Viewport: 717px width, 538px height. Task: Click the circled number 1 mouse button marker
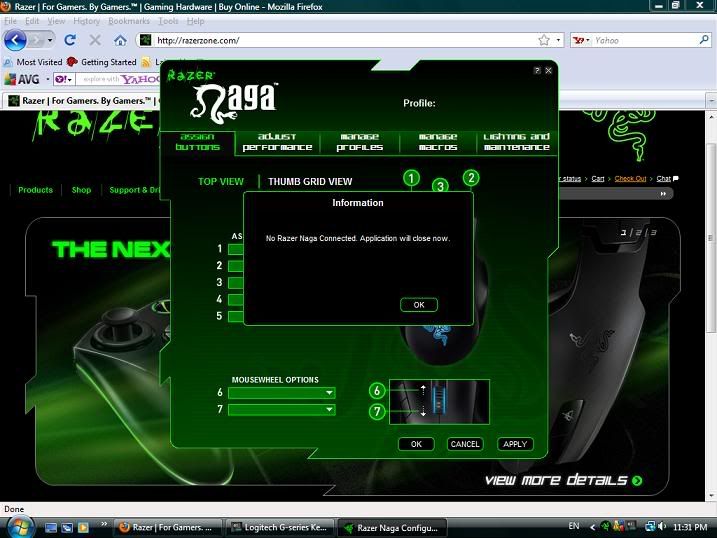click(x=411, y=178)
